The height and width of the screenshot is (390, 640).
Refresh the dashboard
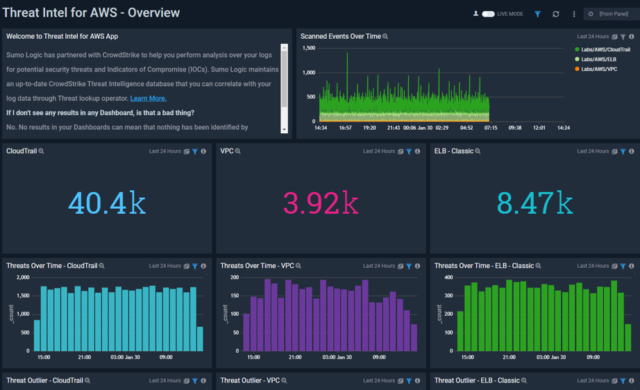[556, 14]
